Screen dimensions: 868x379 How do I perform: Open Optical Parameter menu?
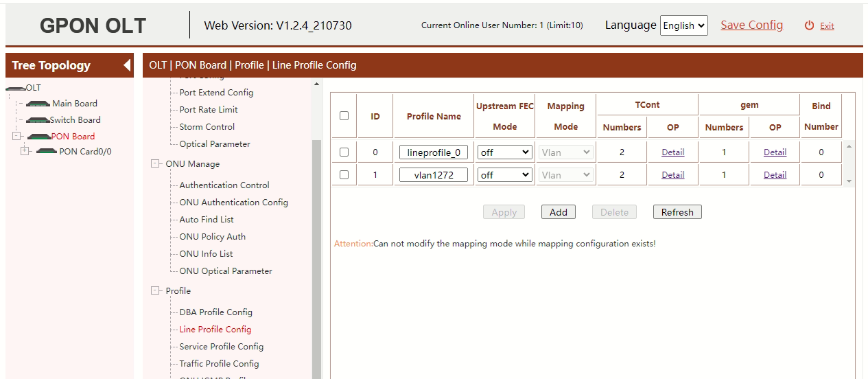tap(215, 144)
